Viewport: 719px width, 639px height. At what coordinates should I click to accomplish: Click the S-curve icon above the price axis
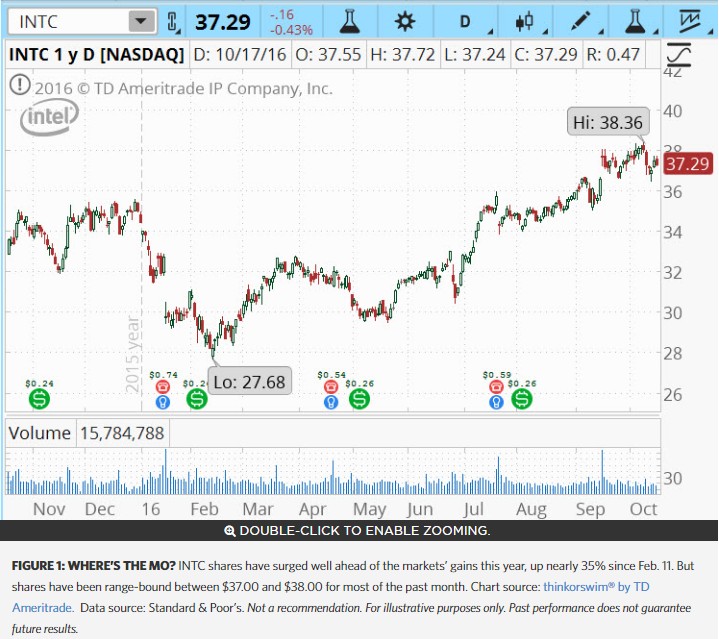[679, 55]
